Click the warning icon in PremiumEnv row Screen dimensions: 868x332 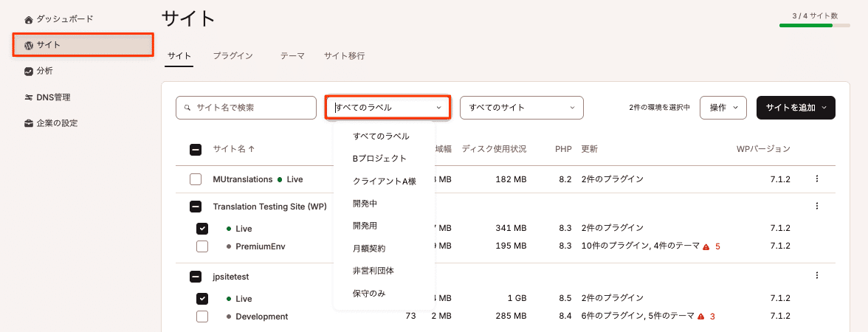pyautogui.click(x=706, y=246)
